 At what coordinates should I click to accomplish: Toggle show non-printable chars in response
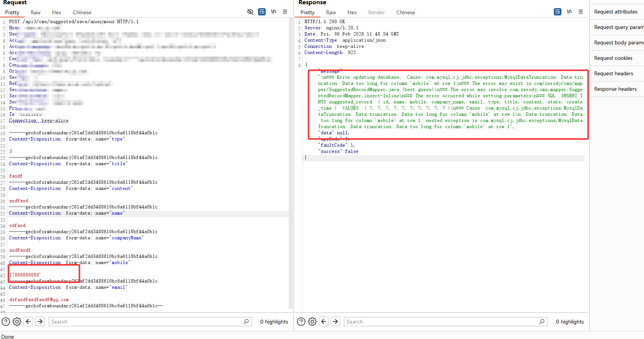pos(569,12)
